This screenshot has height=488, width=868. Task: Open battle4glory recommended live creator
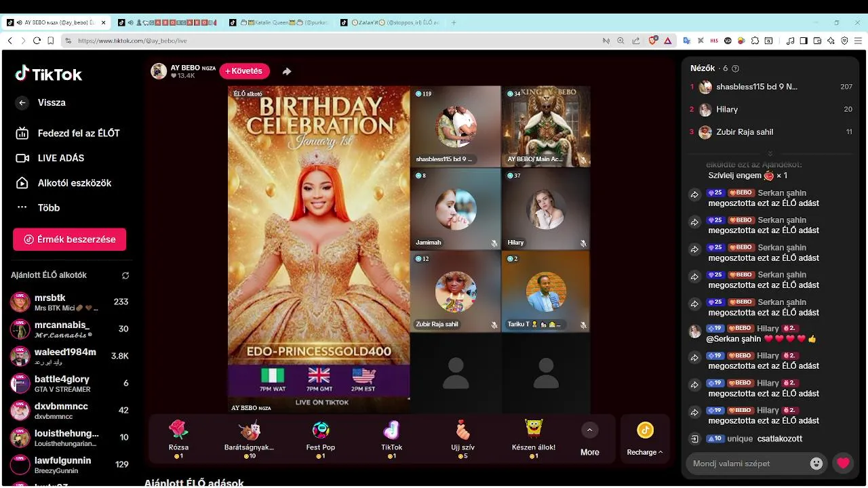[x=69, y=384]
